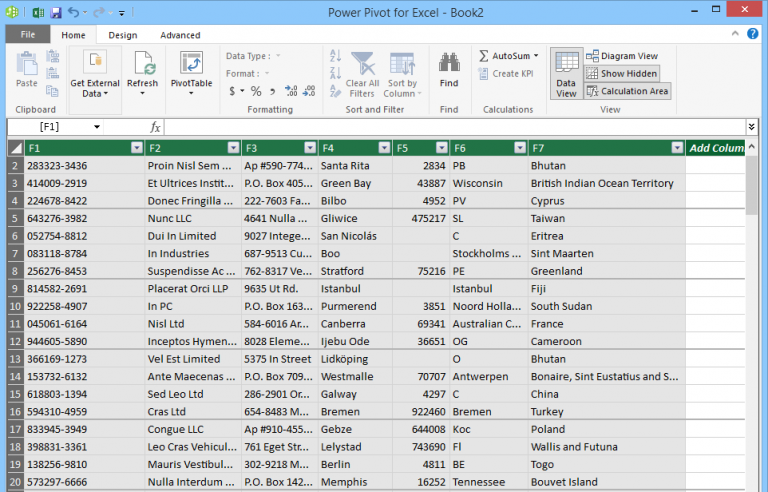Viewport: 768px width, 492px height.
Task: Click the Find binoculars icon
Action: [x=449, y=63]
